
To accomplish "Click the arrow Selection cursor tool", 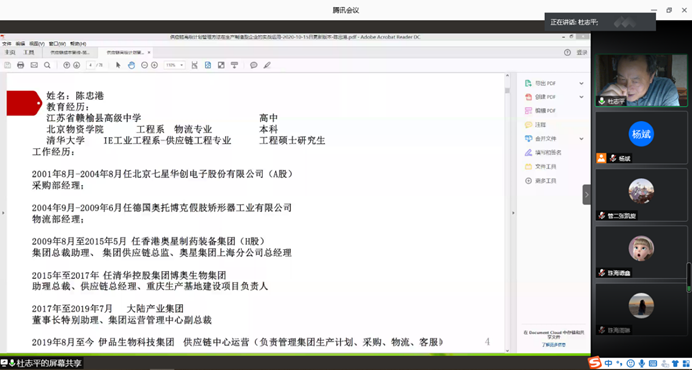I will pyautogui.click(x=118, y=65).
